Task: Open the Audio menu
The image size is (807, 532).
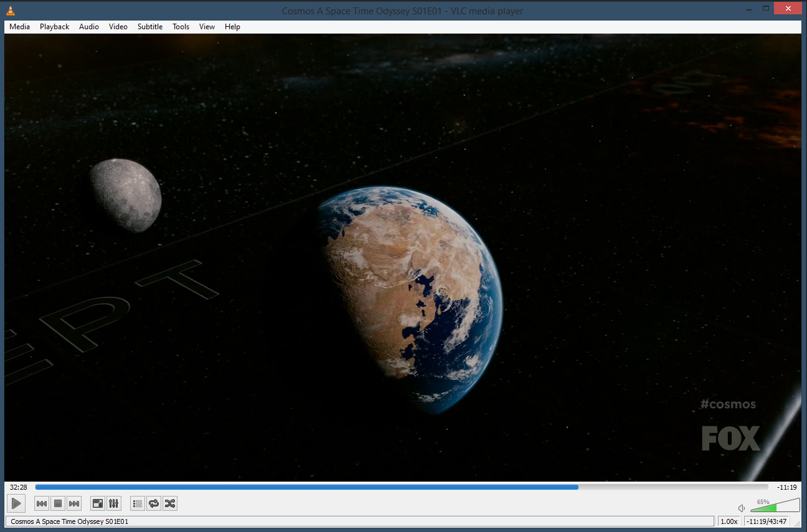Action: [x=89, y=27]
